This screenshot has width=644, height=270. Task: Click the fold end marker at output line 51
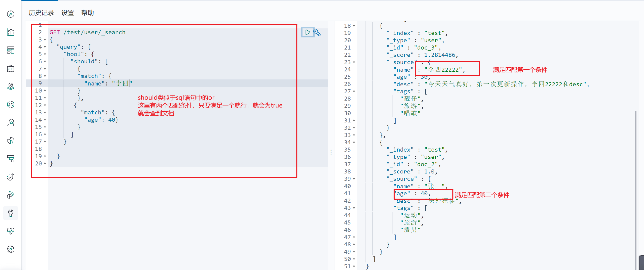coord(354,266)
